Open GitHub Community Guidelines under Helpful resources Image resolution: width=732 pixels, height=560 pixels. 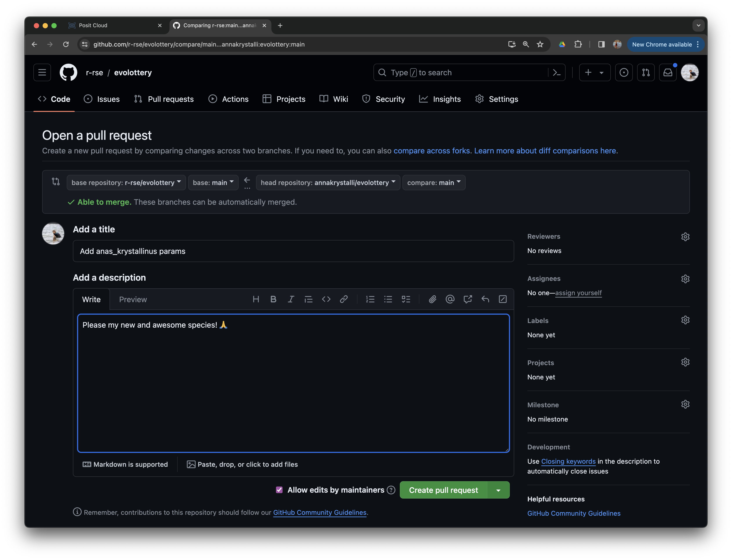(574, 513)
